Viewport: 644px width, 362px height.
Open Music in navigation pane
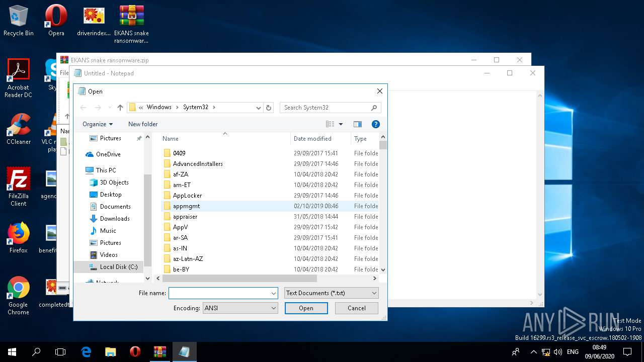[103, 231]
